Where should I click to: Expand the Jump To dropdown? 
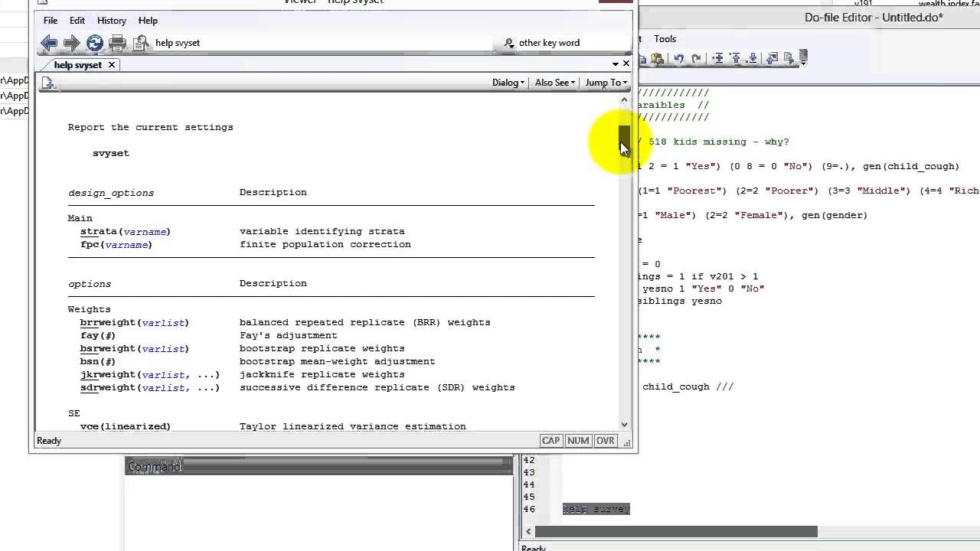pyautogui.click(x=606, y=83)
